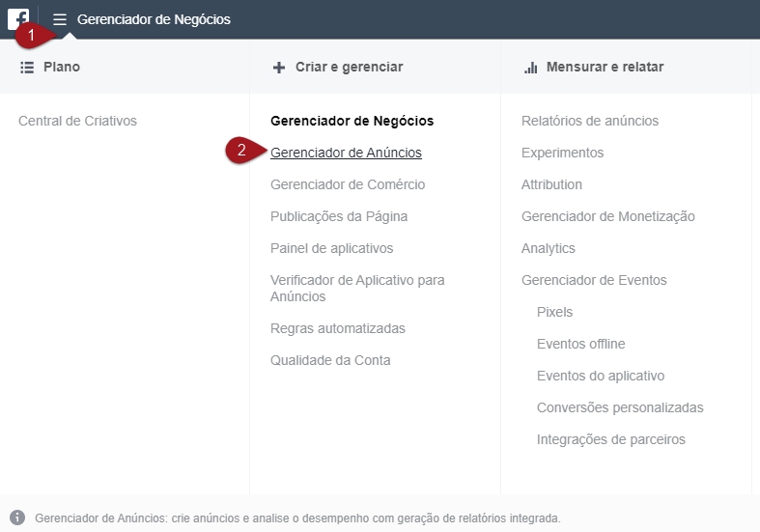Go to Gerenciador de Comércio
760x532 pixels.
(x=348, y=184)
